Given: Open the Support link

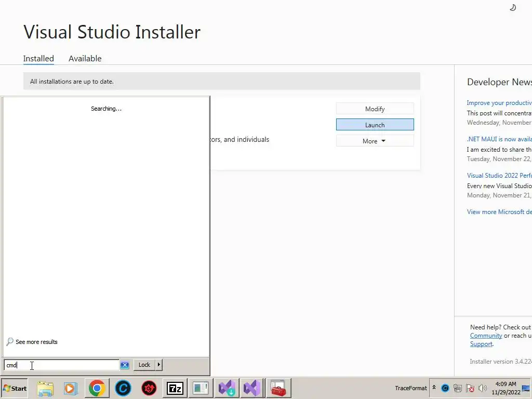Looking at the screenshot, I should pos(481,344).
